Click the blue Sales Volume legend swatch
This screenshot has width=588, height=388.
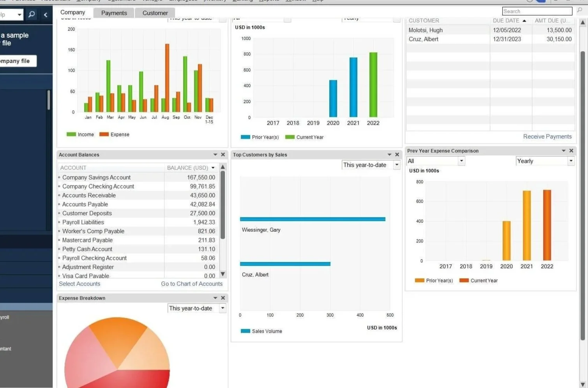click(x=245, y=331)
